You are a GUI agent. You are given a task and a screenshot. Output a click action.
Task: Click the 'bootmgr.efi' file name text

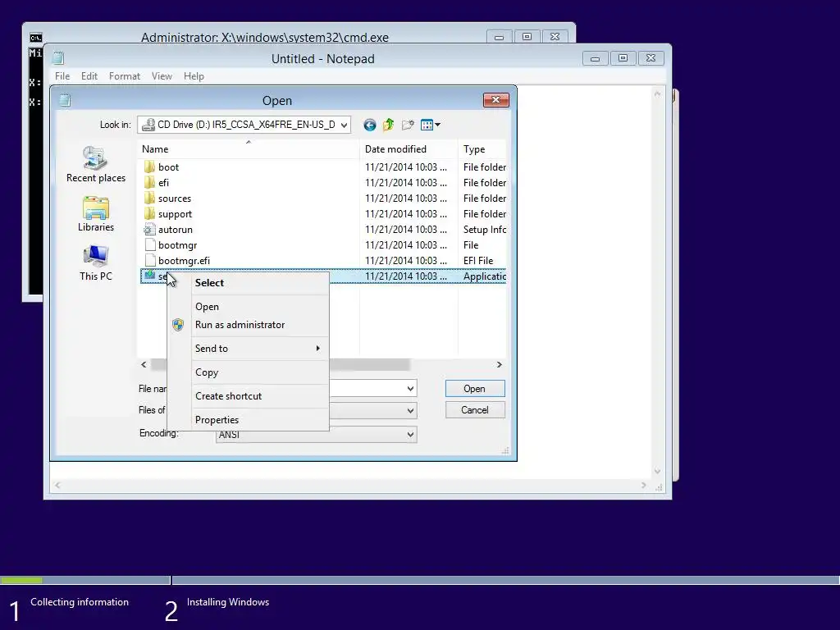[x=185, y=260]
